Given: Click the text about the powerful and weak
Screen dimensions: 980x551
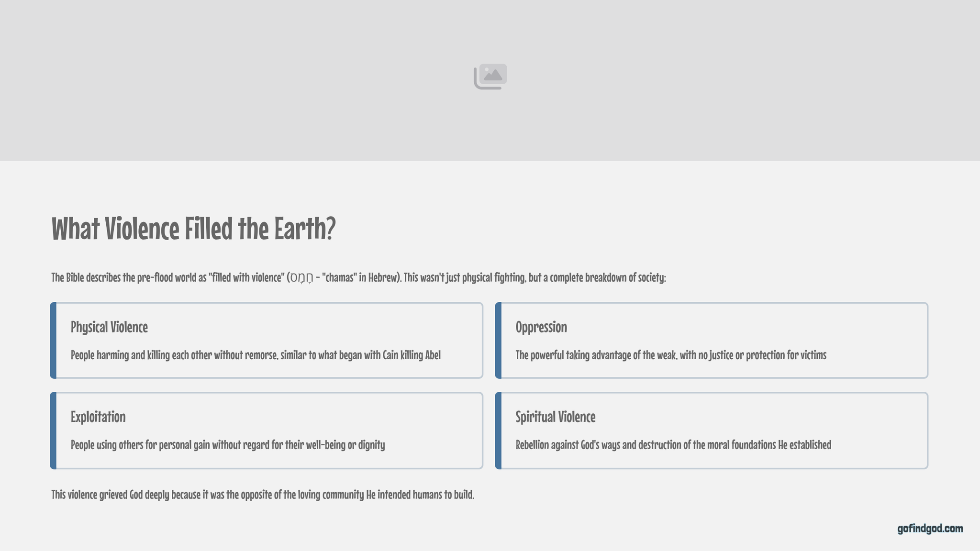Looking at the screenshot, I should [670, 355].
